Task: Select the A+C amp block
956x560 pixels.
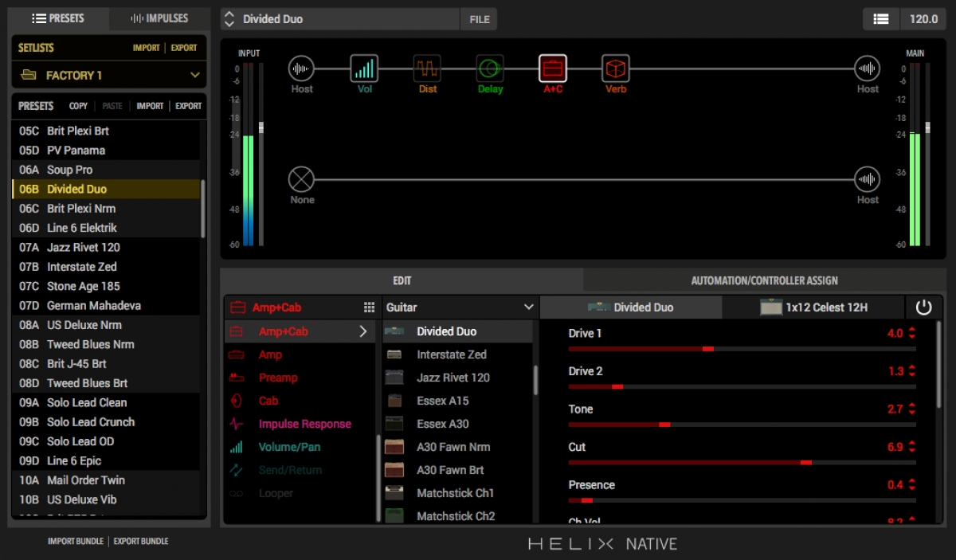Action: [x=553, y=69]
